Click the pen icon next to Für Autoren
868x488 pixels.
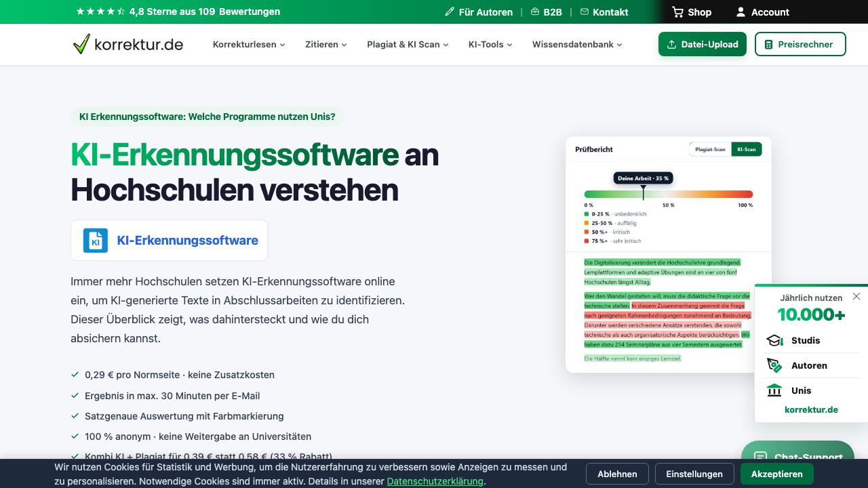450,12
